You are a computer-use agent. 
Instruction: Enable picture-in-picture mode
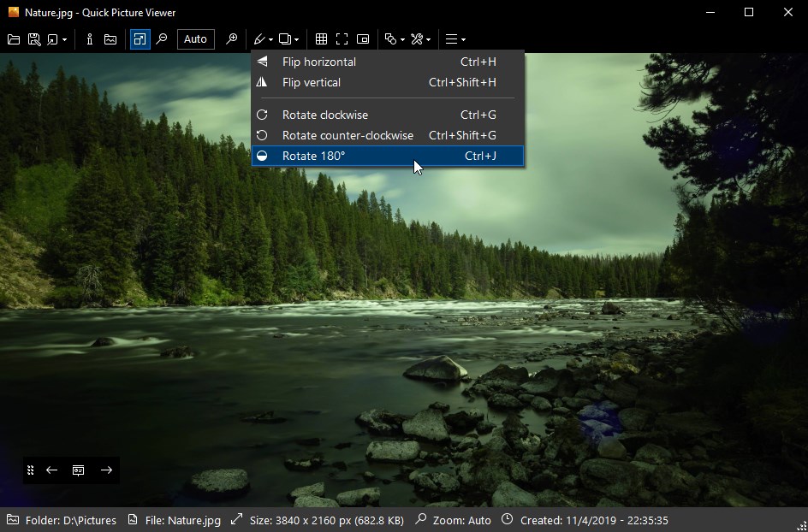[362, 38]
